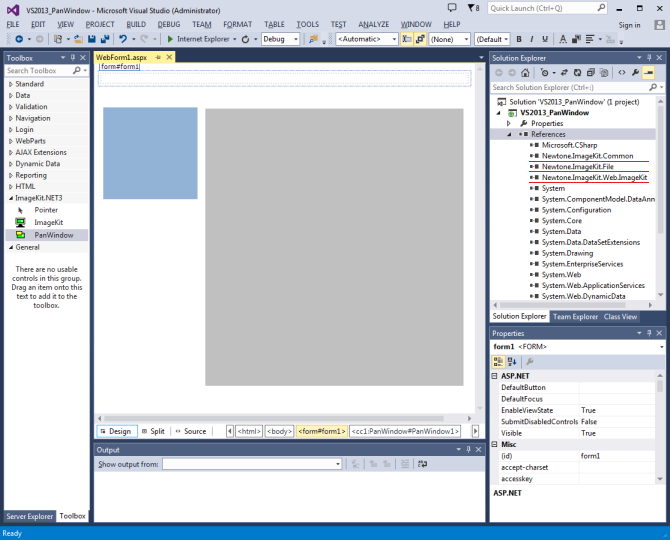670x540 pixels.
Task: Expand the Properties node in Solution Explorer
Action: click(x=508, y=123)
